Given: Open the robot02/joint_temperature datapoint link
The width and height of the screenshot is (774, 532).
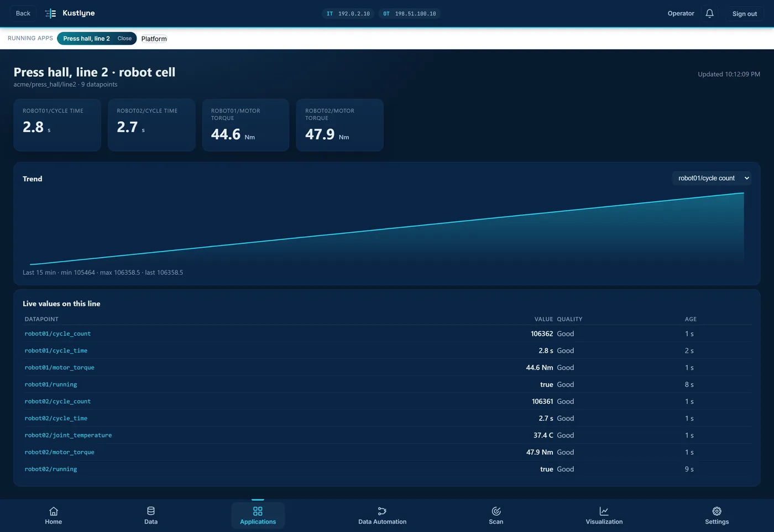Looking at the screenshot, I should tap(68, 435).
